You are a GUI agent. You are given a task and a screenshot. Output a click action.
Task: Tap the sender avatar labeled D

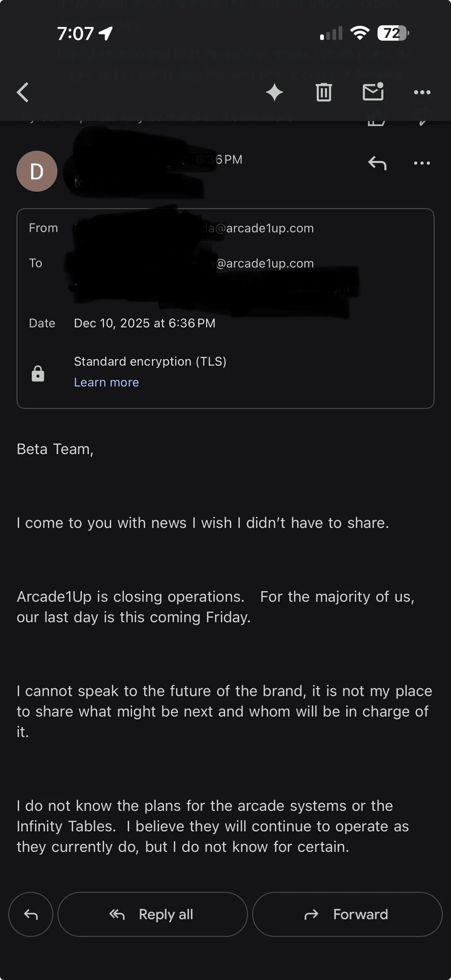pos(37,171)
